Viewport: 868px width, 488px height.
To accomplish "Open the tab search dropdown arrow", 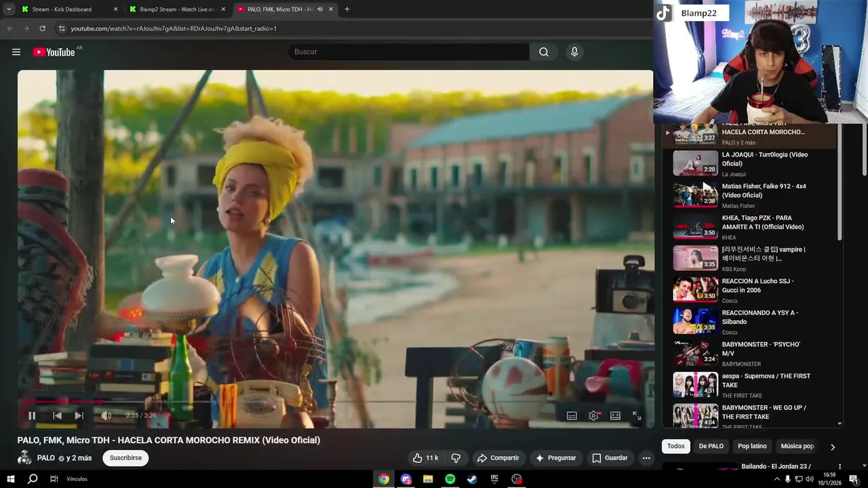I will point(8,9).
